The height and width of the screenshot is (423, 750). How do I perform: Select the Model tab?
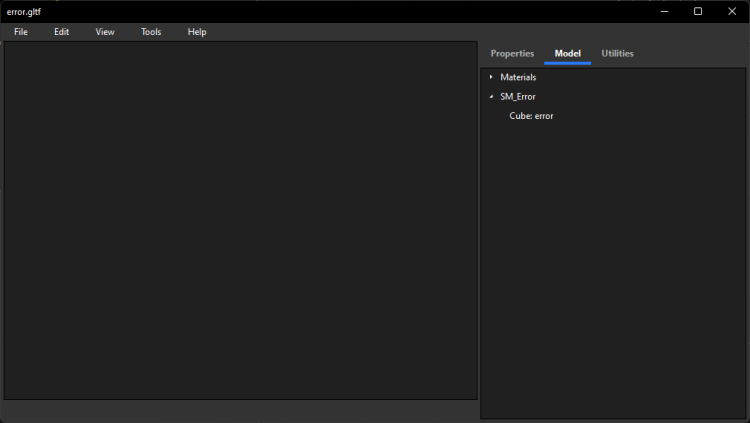pyautogui.click(x=567, y=54)
